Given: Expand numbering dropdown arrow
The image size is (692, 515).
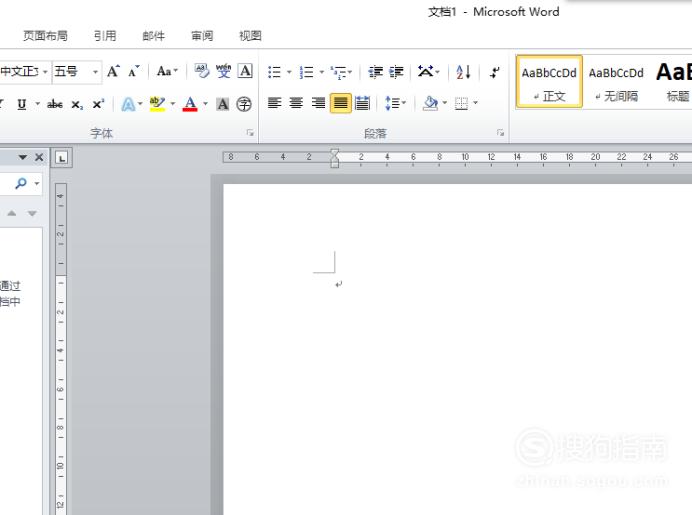Looking at the screenshot, I should (321, 72).
